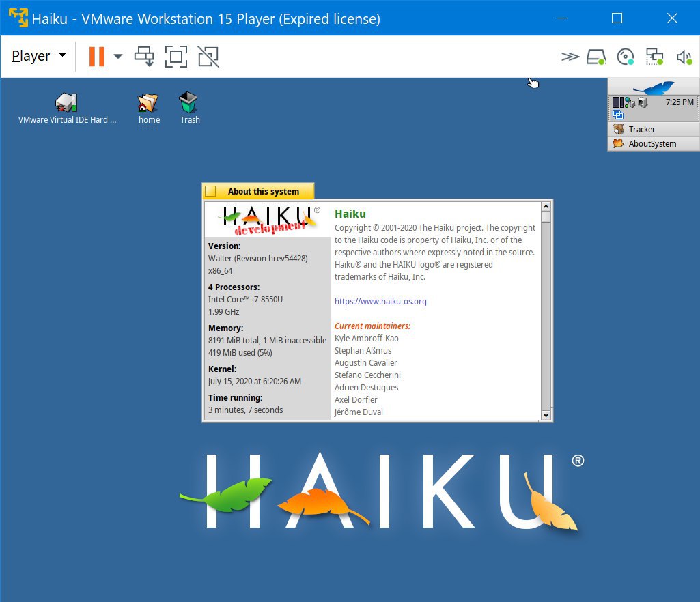Click the '1.99 GHz' frequency text
700x602 pixels.
(x=224, y=312)
